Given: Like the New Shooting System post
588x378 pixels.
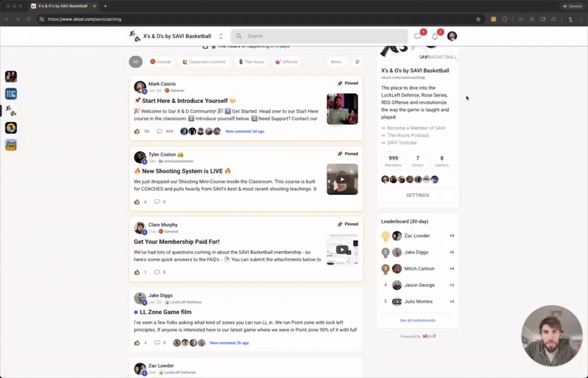Looking at the screenshot, I should 137,202.
